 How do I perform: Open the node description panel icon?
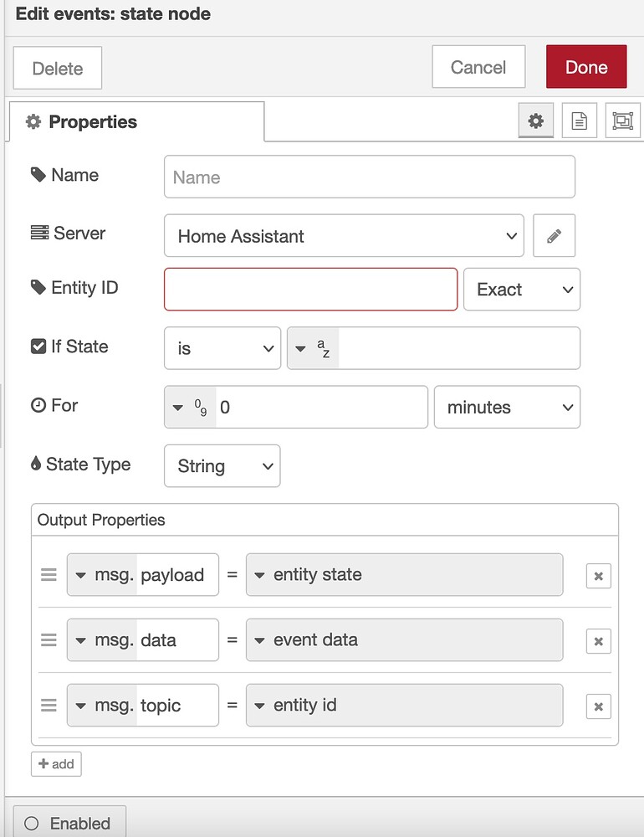click(579, 120)
